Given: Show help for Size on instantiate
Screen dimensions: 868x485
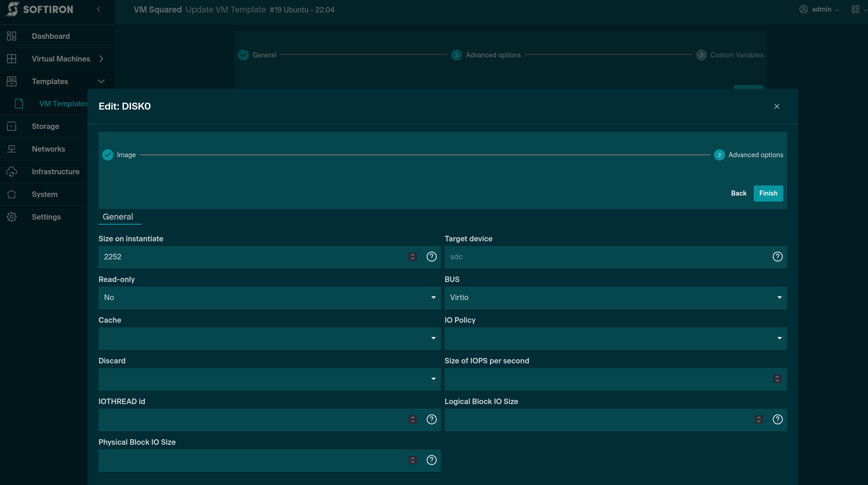Looking at the screenshot, I should point(431,257).
